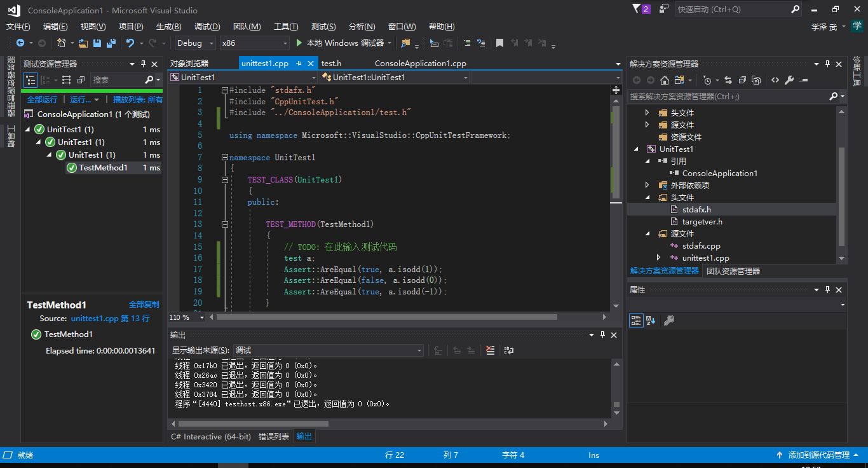The image size is (868, 468).
Task: Click the Home icon in Solution Explorer
Action: (665, 80)
